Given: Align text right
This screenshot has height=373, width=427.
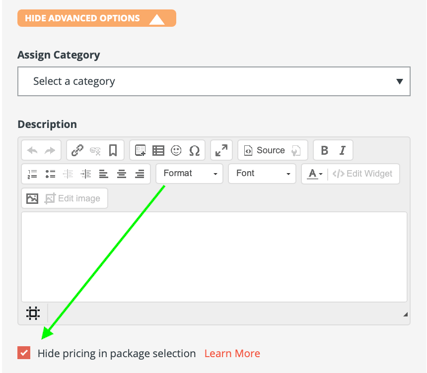Looking at the screenshot, I should click(140, 174).
